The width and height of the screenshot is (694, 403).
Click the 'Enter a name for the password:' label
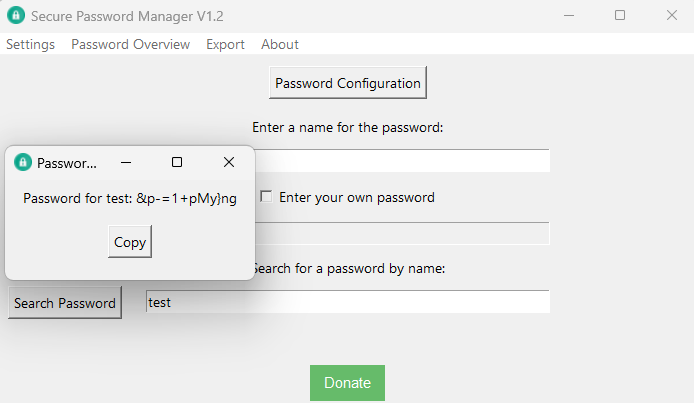tap(347, 127)
